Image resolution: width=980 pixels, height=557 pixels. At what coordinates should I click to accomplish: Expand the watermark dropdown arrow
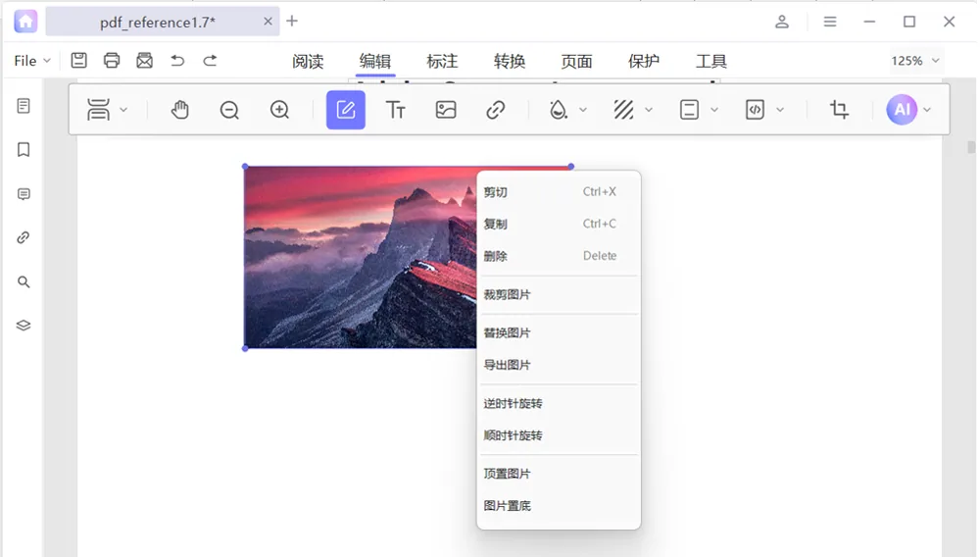pyautogui.click(x=583, y=110)
